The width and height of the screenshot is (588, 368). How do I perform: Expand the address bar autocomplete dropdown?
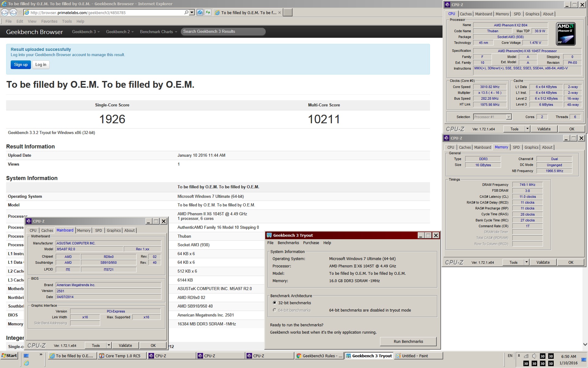(192, 12)
